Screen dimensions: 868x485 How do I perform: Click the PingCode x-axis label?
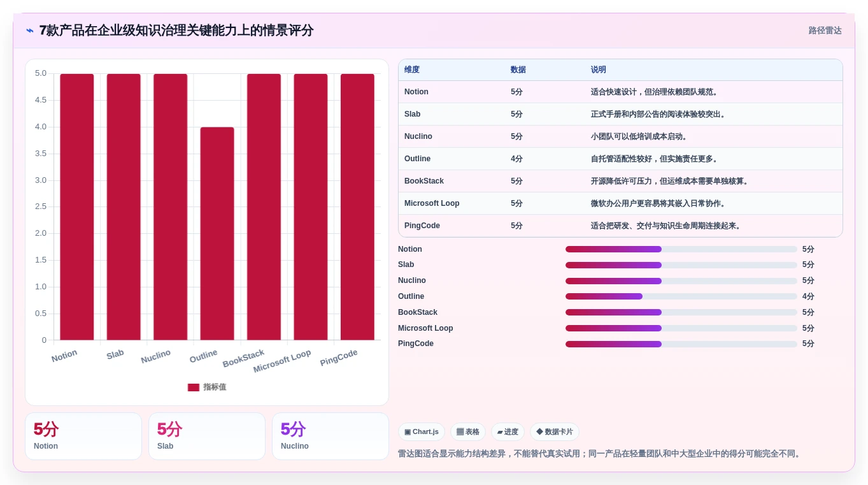(339, 358)
